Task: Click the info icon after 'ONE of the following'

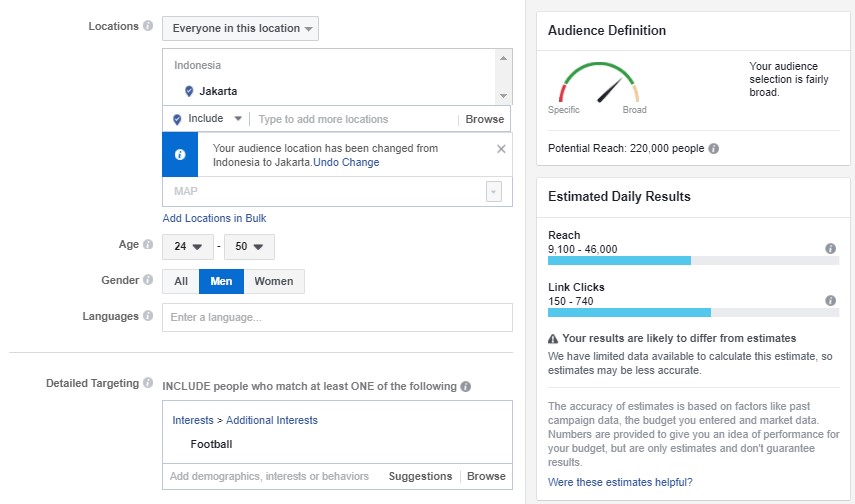Action: [465, 386]
